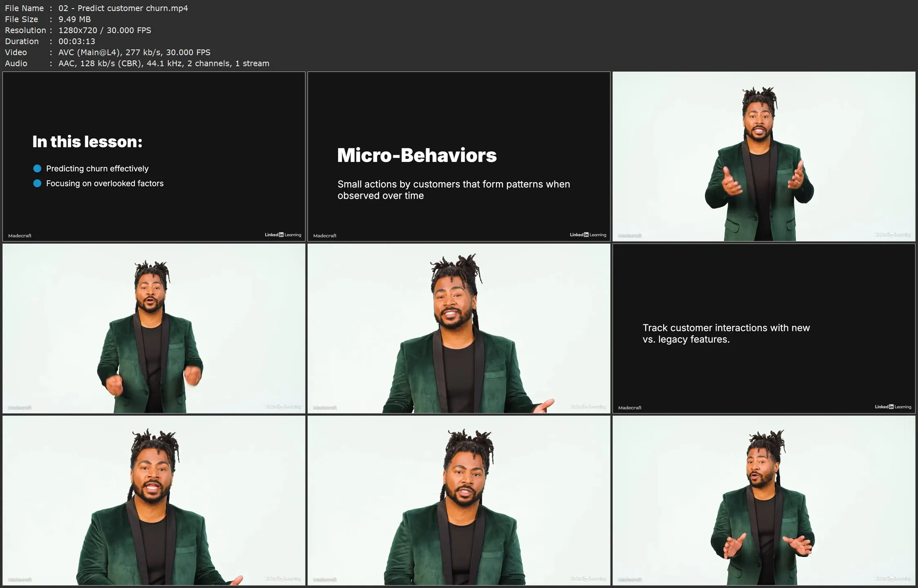Click 'Focusing on overlooked factors' bullet text
The image size is (918, 588).
point(105,183)
